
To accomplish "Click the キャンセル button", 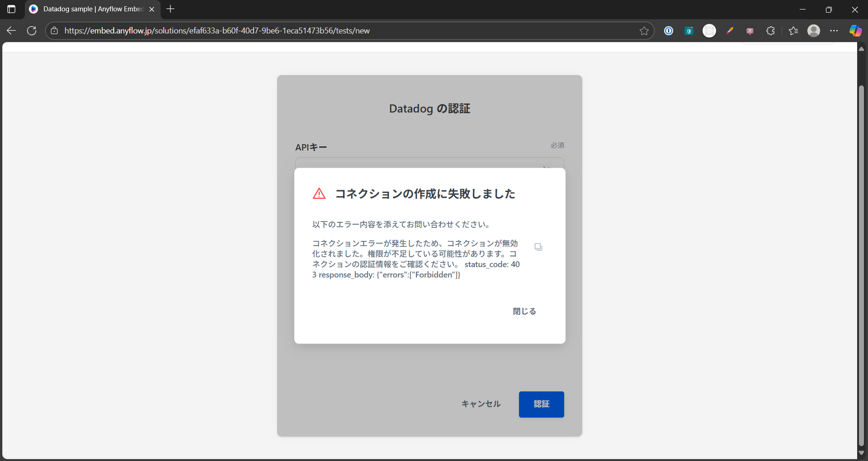I will tap(481, 404).
